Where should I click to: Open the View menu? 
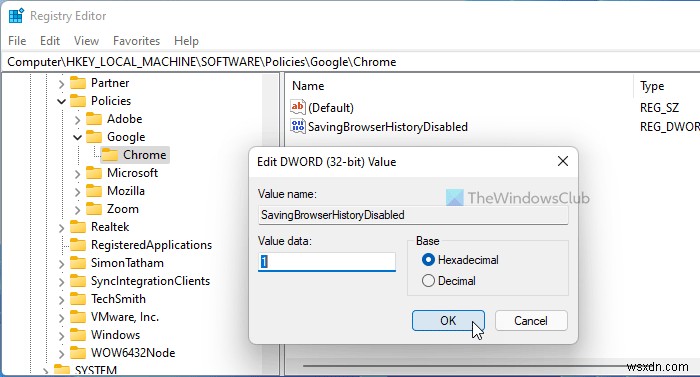coord(86,41)
